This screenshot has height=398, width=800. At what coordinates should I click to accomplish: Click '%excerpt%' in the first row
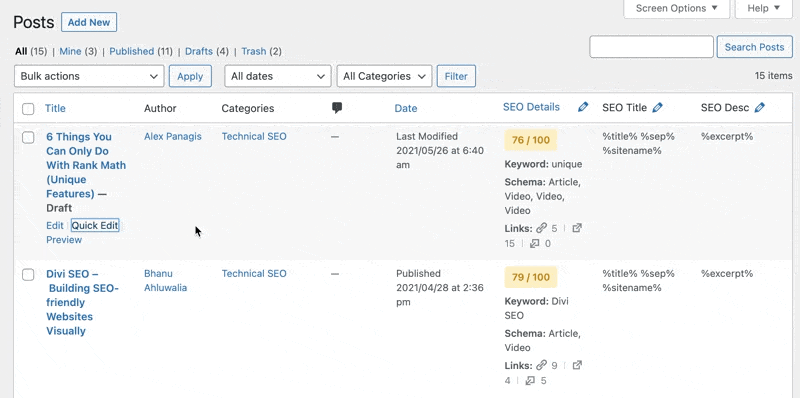click(727, 137)
